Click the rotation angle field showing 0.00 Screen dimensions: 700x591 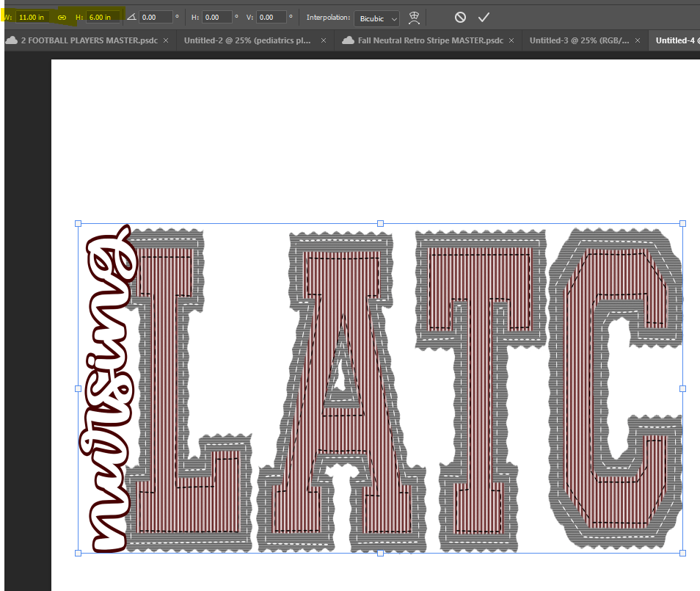pos(156,18)
